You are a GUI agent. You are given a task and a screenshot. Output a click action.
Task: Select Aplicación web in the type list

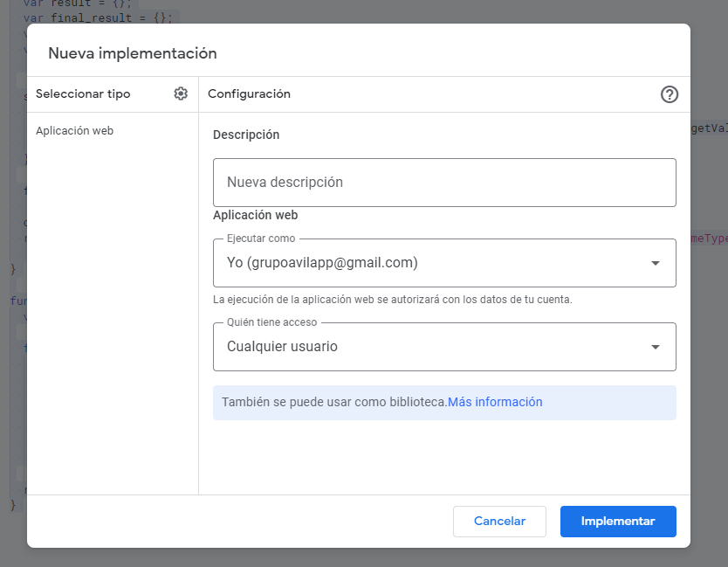pos(75,131)
